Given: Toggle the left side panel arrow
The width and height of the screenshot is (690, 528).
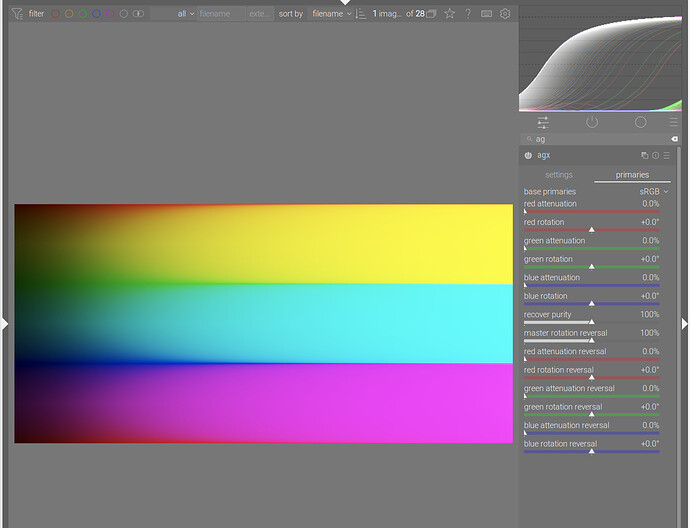Looking at the screenshot, I should (x=4, y=324).
